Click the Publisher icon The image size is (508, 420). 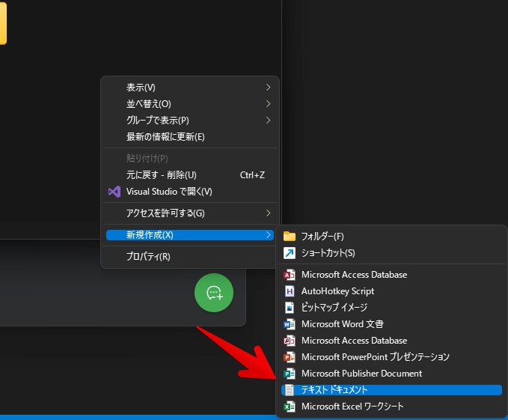(290, 374)
